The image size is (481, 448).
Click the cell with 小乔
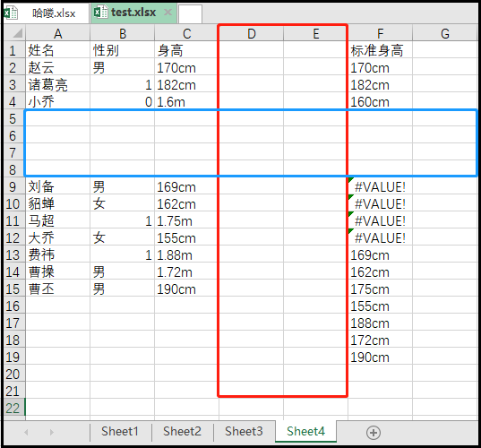(57, 101)
